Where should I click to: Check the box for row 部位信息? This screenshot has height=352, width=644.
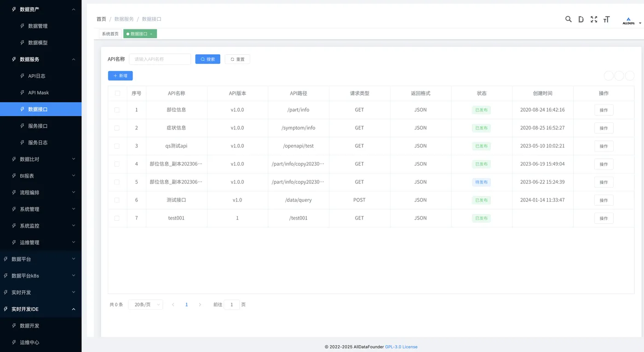pos(117,110)
